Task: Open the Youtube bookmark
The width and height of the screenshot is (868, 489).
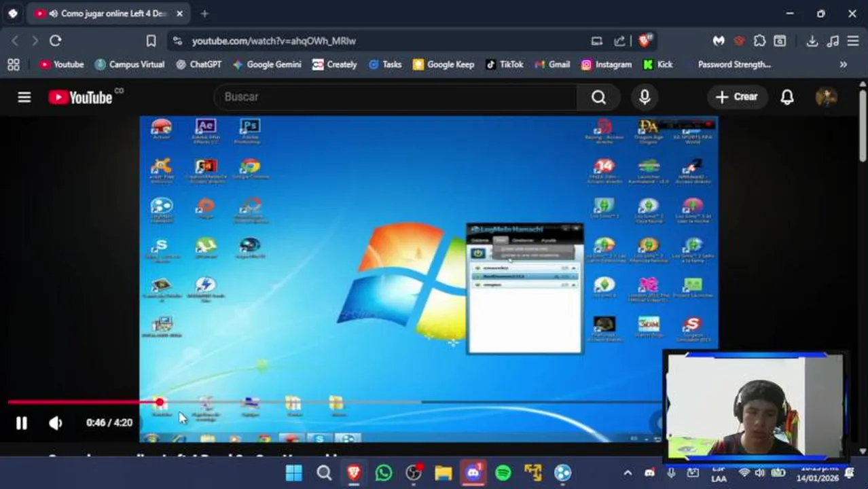Action: 61,65
